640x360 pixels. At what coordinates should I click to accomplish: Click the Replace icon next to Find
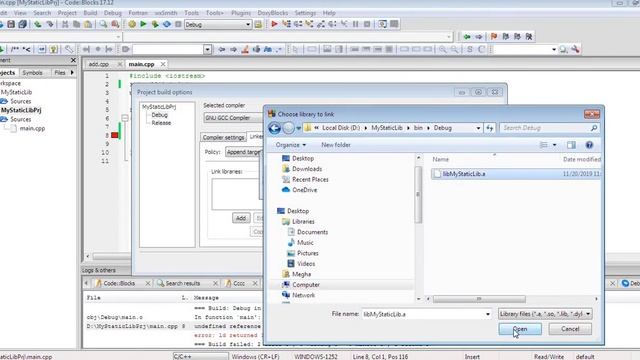(x=115, y=24)
